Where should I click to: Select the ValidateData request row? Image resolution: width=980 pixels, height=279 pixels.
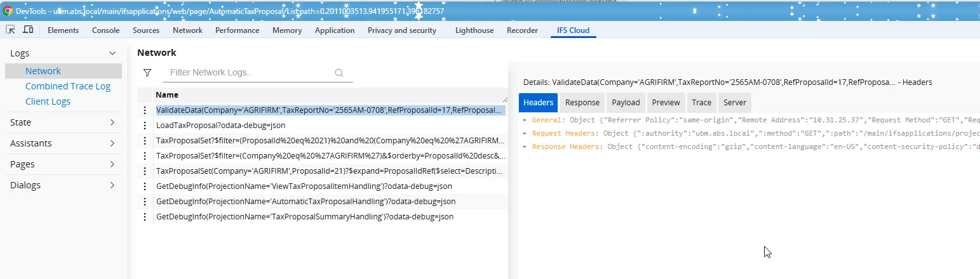point(330,110)
